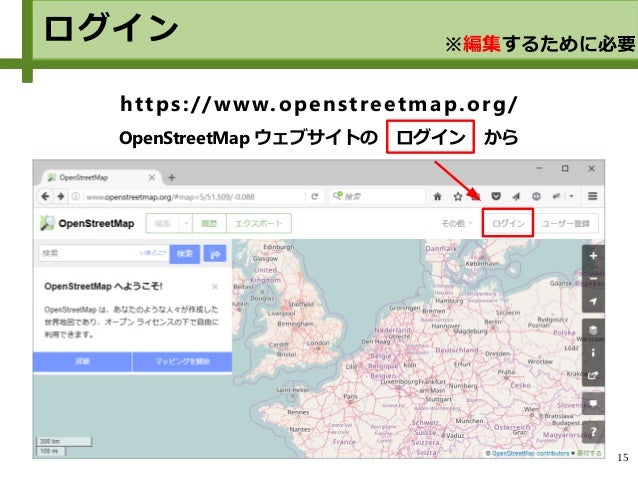Image resolution: width=638 pixels, height=479 pixels.
Task: Click the London label on the map
Action: 318,343
